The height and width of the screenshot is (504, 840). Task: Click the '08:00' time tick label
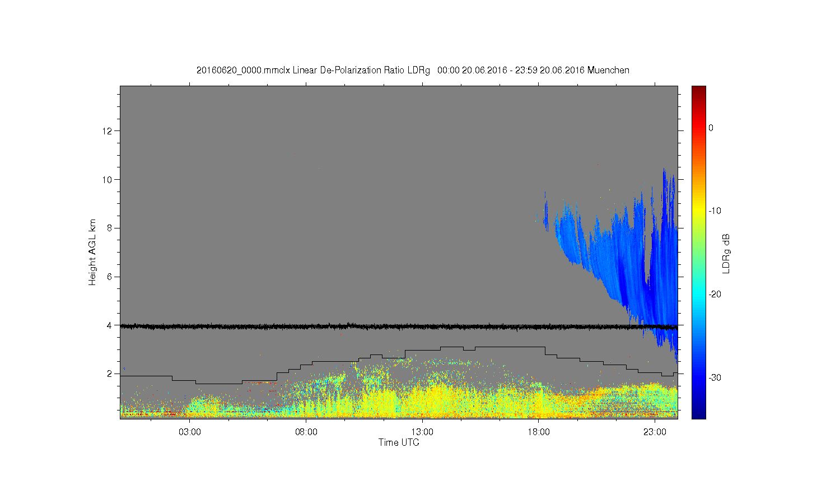point(306,432)
